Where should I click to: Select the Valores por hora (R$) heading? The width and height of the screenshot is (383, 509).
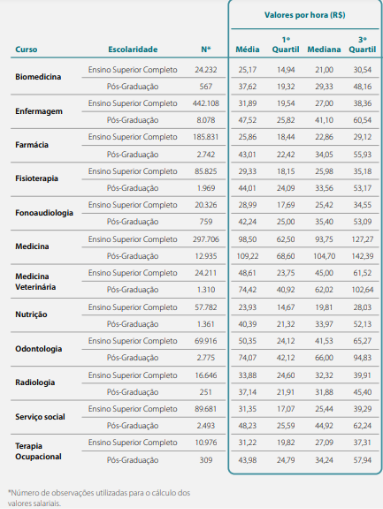[x=305, y=15]
